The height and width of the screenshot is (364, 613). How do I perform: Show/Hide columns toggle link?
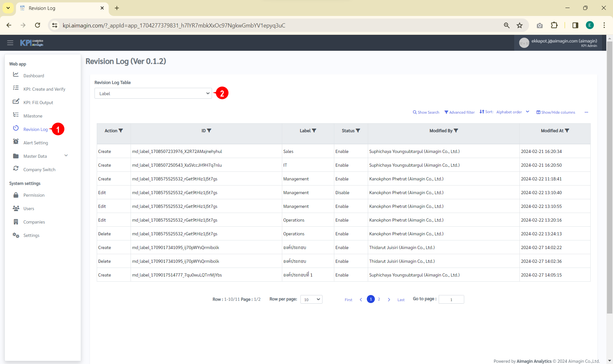556,112
